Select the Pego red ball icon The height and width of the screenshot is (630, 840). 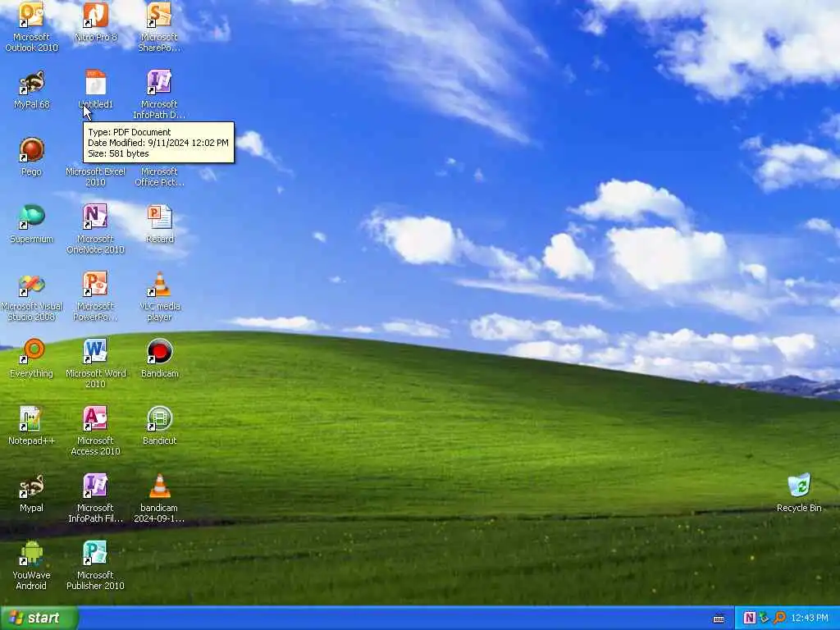[32, 149]
